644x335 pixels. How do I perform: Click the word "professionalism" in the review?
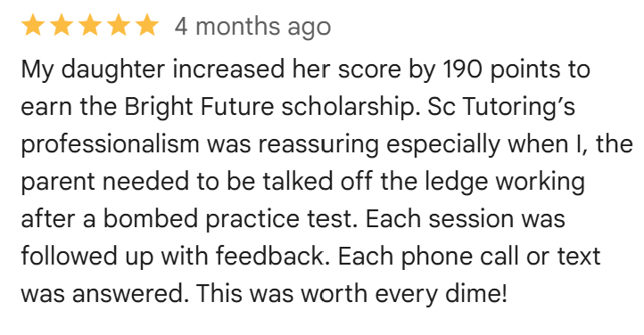(110, 144)
